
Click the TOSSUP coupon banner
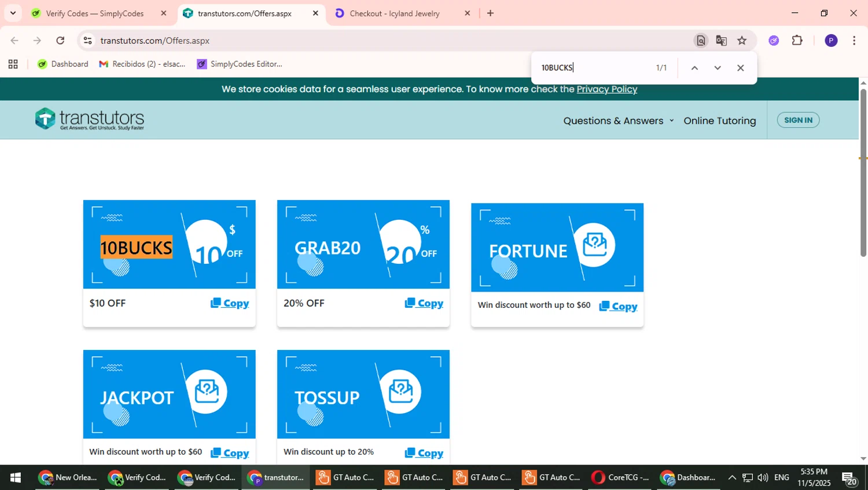pos(363,394)
